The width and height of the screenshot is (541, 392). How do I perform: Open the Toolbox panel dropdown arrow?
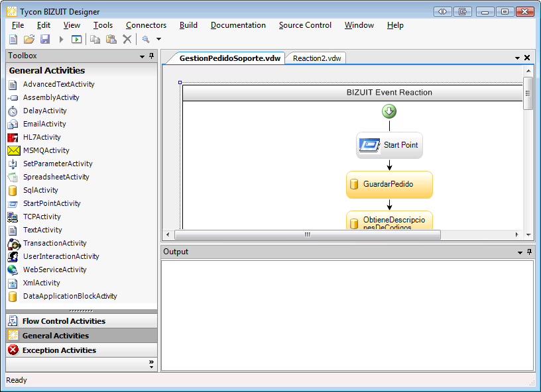pos(142,56)
